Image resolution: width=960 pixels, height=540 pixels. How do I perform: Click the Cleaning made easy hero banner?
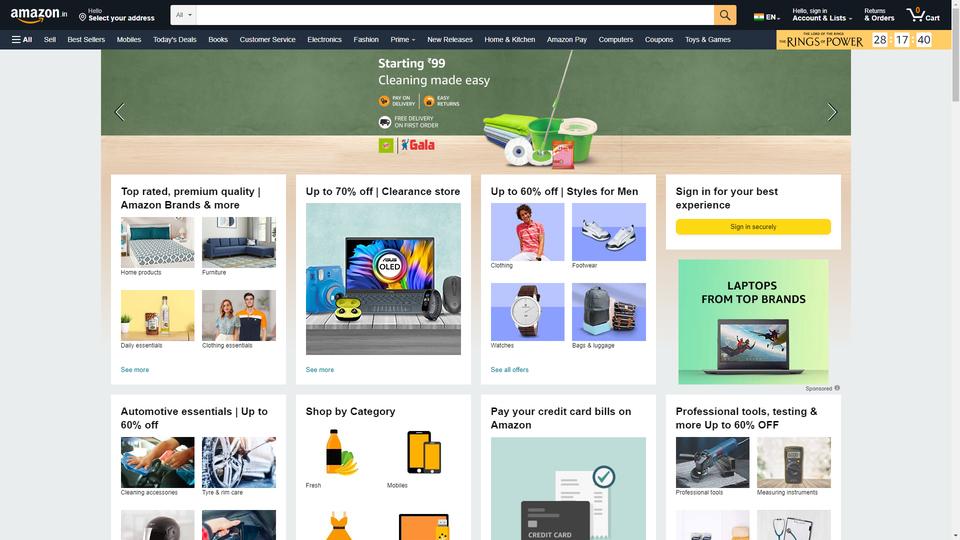click(476, 110)
